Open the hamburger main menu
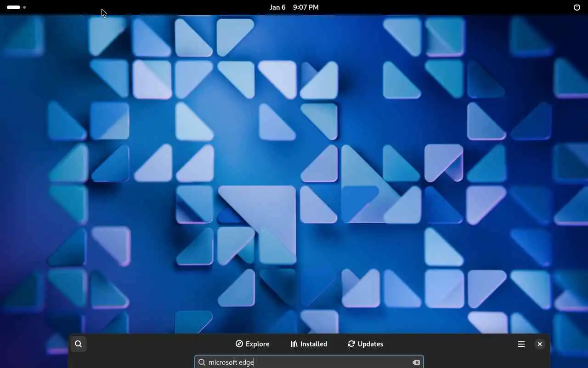 click(x=521, y=344)
